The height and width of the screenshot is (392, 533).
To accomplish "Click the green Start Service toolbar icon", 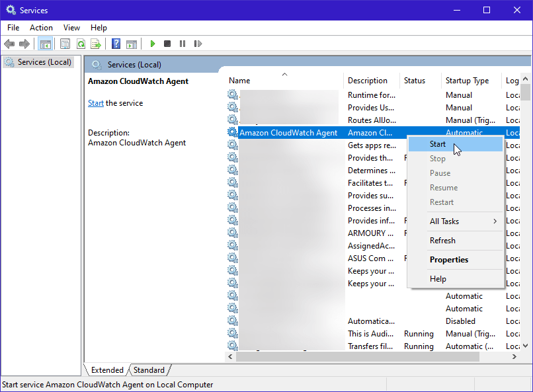I will (x=153, y=44).
